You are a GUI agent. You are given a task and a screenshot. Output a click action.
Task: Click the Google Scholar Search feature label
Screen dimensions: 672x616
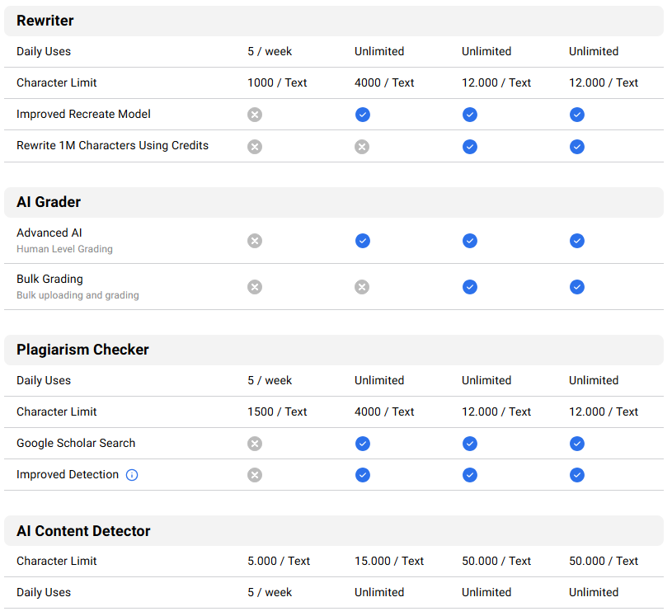pyautogui.click(x=76, y=443)
